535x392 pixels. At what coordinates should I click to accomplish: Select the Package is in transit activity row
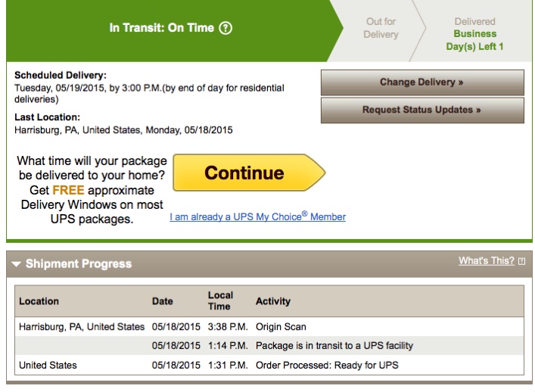[334, 346]
